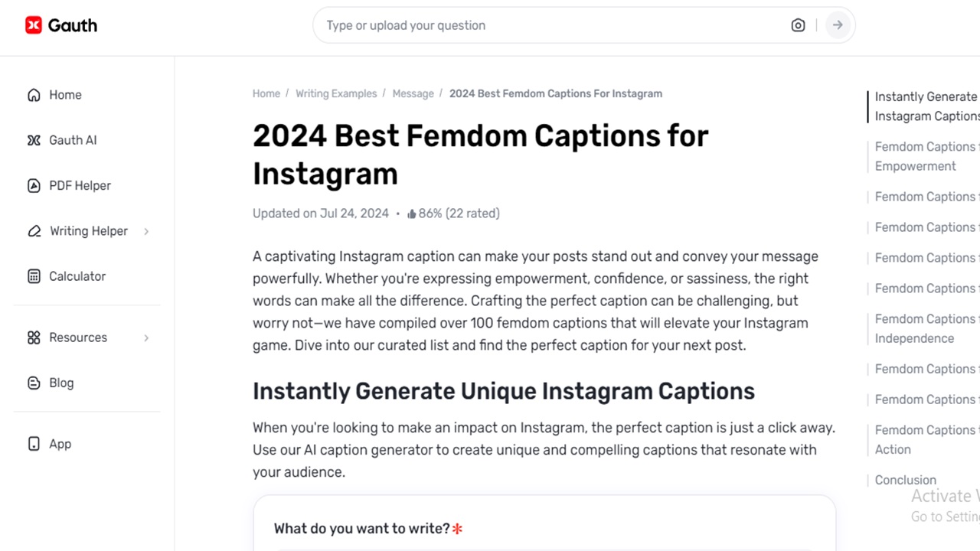This screenshot has width=980, height=551.
Task: Click the Message breadcrumb link
Action: [413, 93]
